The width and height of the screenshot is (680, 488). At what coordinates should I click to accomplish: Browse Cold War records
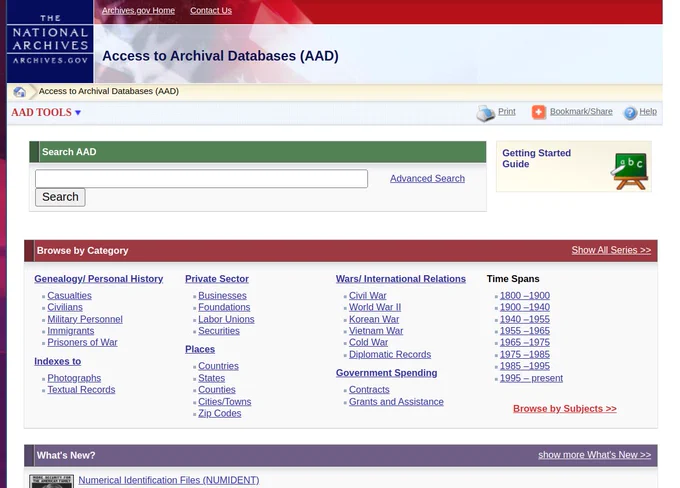coord(369,343)
